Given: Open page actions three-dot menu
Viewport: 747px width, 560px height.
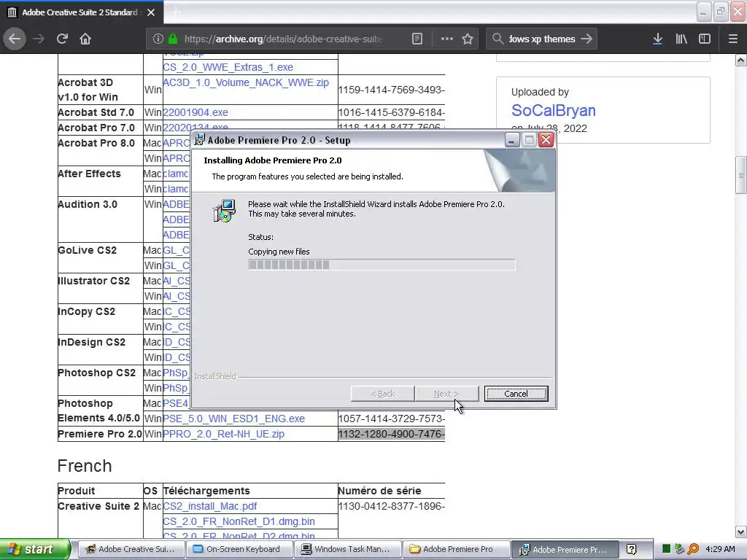Looking at the screenshot, I should pyautogui.click(x=447, y=39).
